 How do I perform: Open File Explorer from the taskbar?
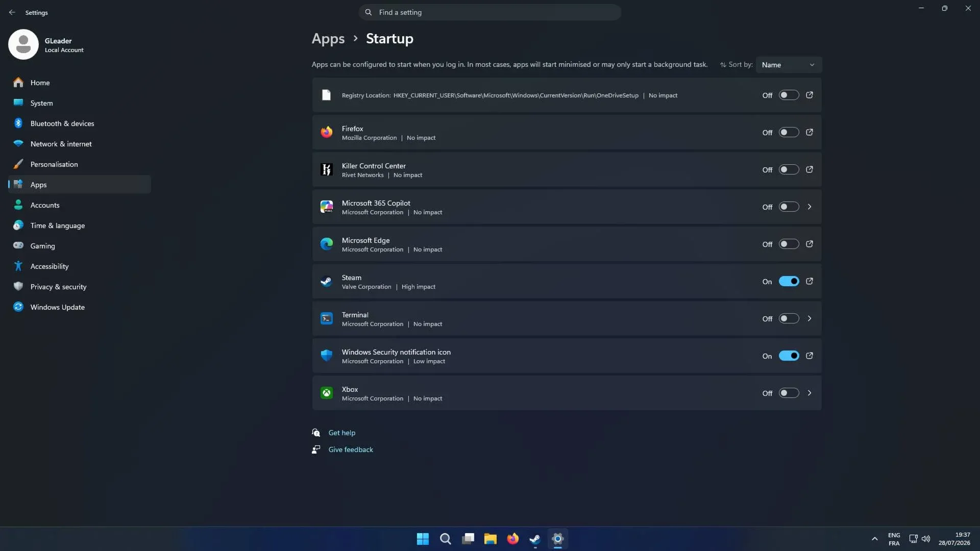point(491,539)
